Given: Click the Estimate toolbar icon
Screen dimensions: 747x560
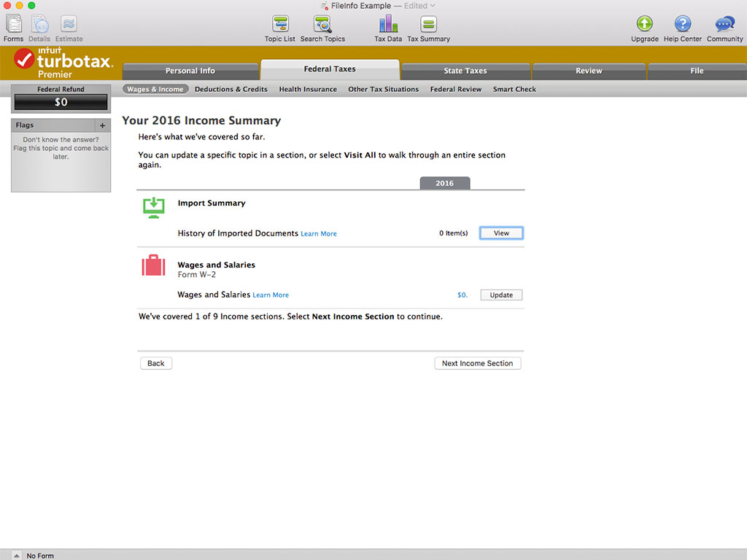Looking at the screenshot, I should point(69,24).
